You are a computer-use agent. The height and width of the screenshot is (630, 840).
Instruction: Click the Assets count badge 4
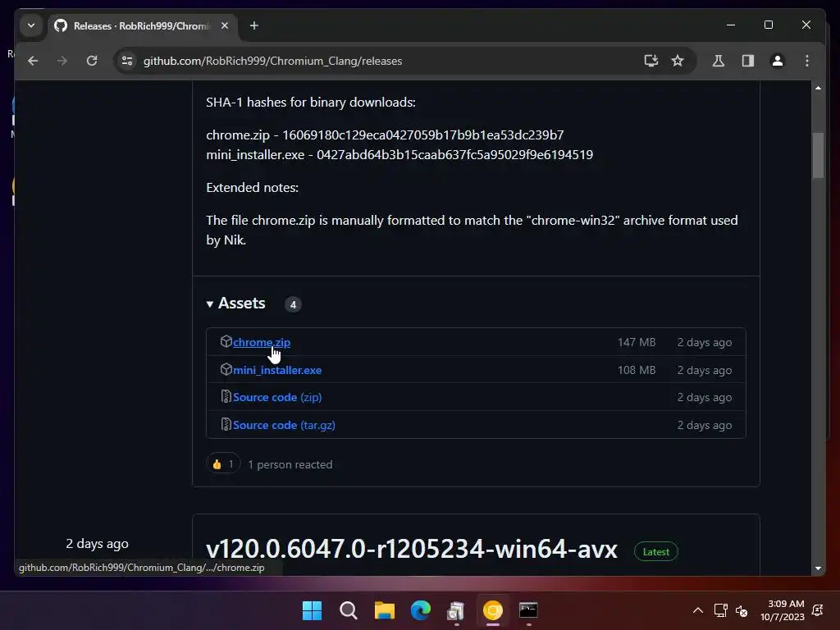click(x=293, y=304)
